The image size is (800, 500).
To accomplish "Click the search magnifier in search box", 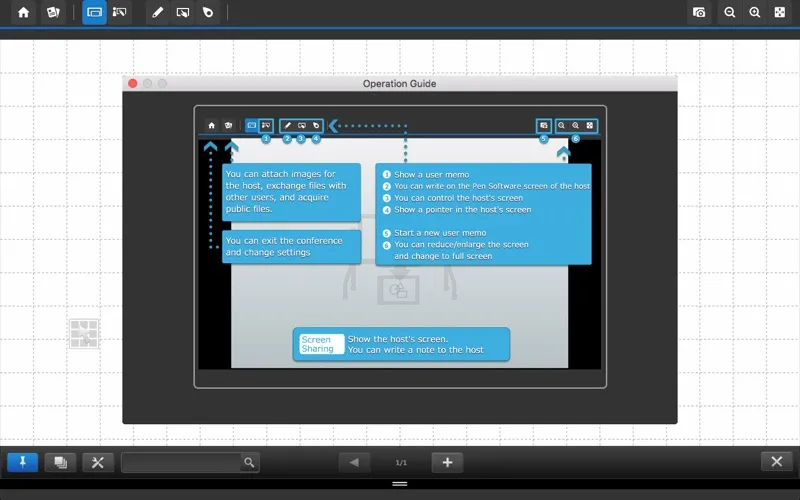I will [x=249, y=462].
